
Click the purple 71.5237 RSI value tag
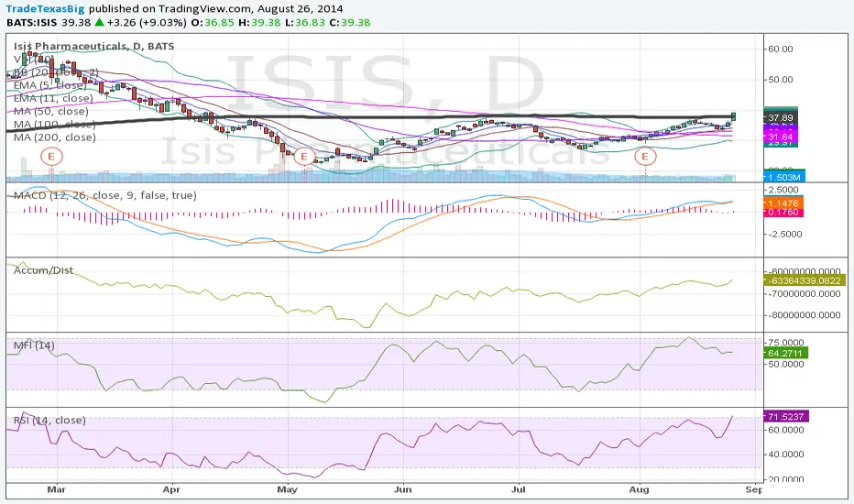click(786, 416)
